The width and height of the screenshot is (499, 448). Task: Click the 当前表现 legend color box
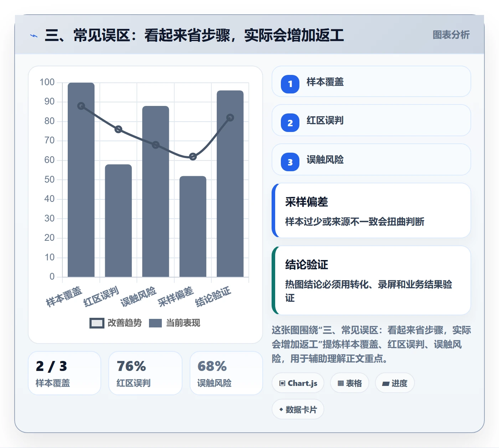coord(155,323)
